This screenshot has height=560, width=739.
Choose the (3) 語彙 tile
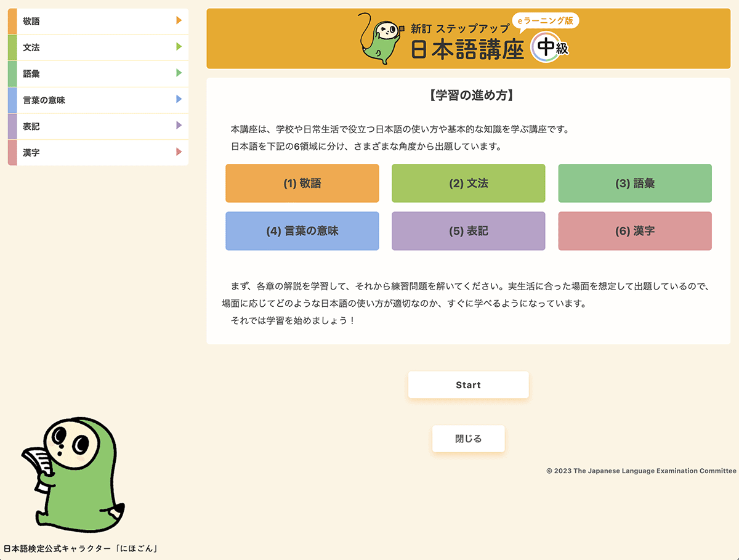(x=634, y=183)
